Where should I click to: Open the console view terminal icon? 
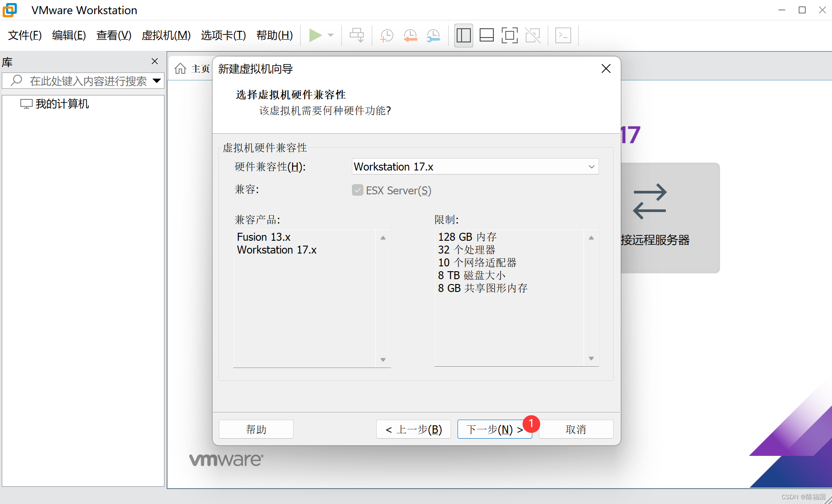(563, 35)
